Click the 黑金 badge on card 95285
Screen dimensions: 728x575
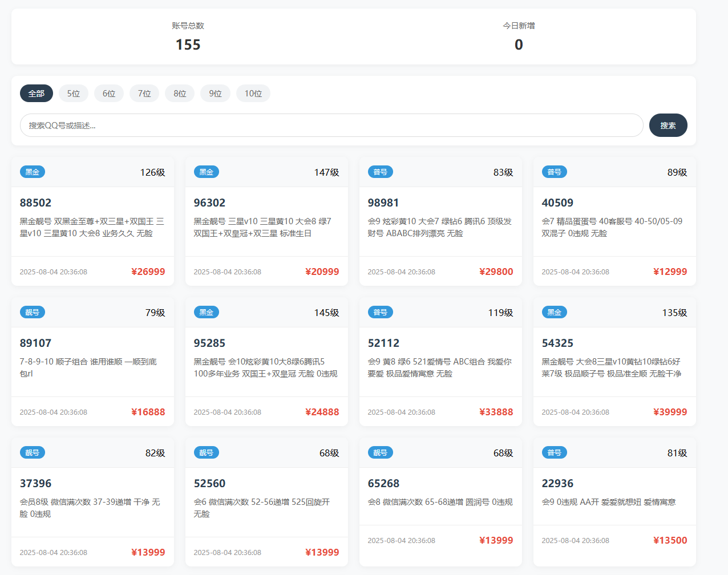[207, 313]
